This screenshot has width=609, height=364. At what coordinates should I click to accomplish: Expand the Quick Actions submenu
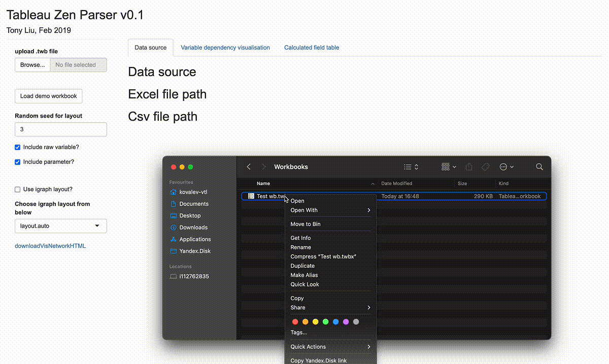pyautogui.click(x=330, y=347)
